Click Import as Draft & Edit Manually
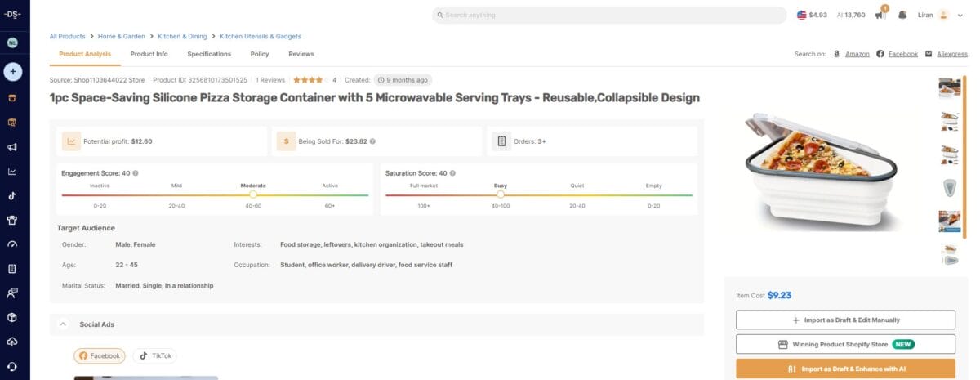Screen dimensions: 980x380 (845, 320)
